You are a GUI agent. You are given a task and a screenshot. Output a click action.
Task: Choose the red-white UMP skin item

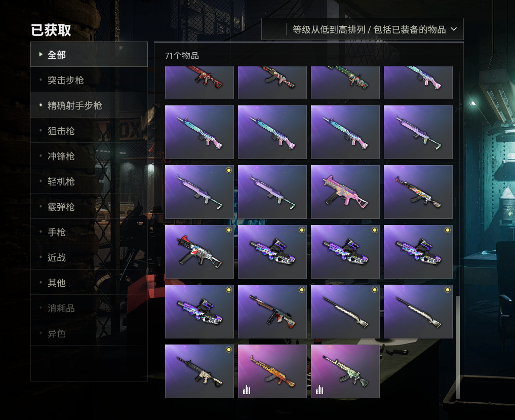(x=200, y=252)
